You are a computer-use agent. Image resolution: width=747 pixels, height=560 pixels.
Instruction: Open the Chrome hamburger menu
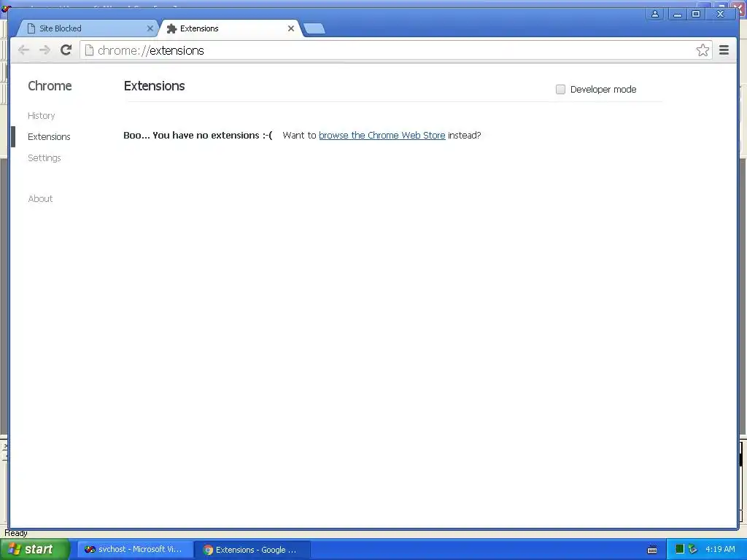point(724,50)
